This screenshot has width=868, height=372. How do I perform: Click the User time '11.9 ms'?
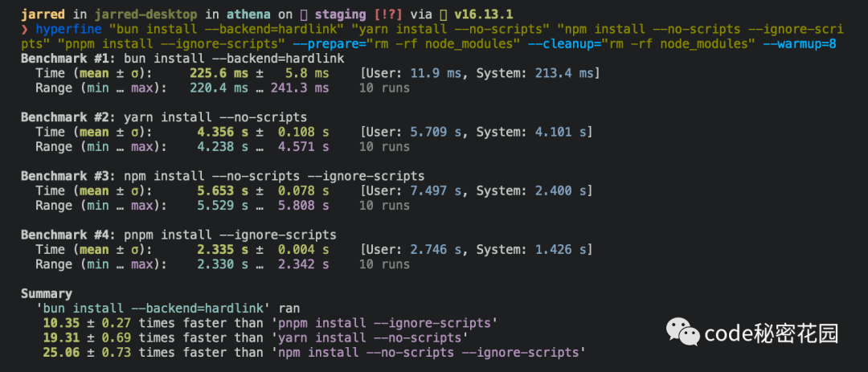click(x=436, y=73)
